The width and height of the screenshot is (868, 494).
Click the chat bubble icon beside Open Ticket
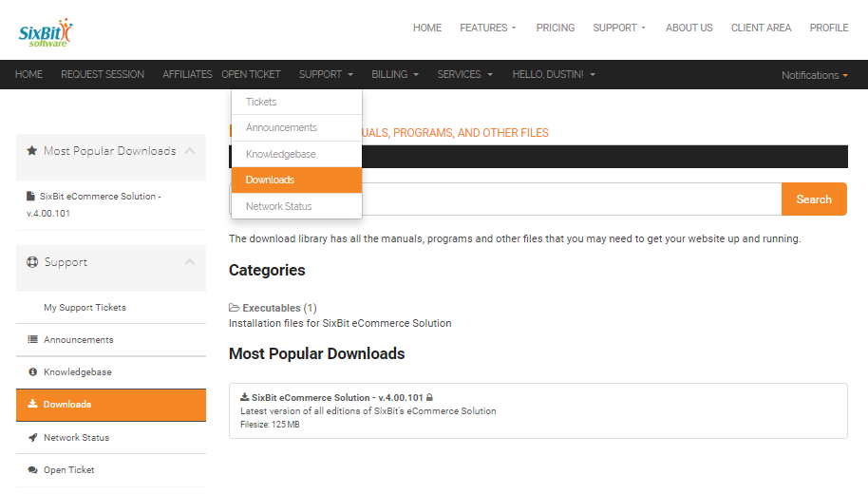pos(32,469)
